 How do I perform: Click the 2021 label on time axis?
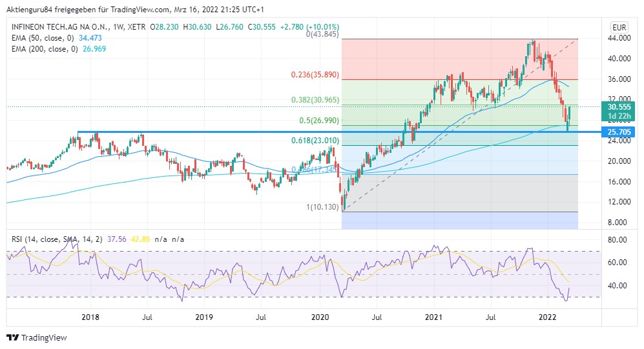click(x=433, y=317)
